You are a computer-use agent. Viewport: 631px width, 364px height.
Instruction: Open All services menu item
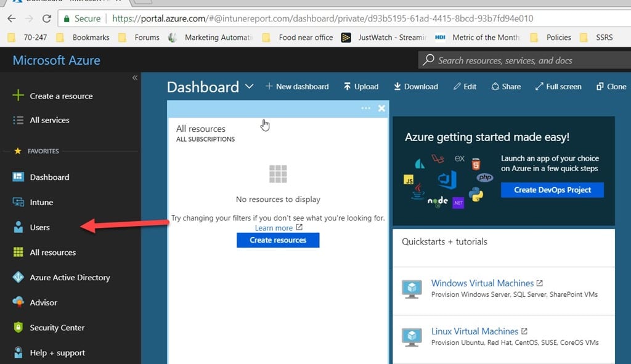pos(49,120)
